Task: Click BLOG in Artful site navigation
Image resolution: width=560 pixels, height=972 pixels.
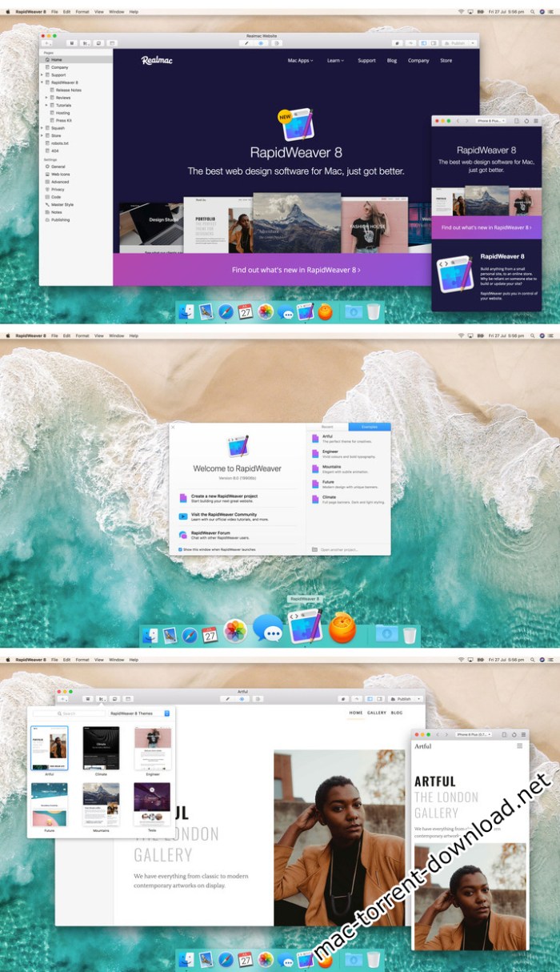Action: [397, 713]
